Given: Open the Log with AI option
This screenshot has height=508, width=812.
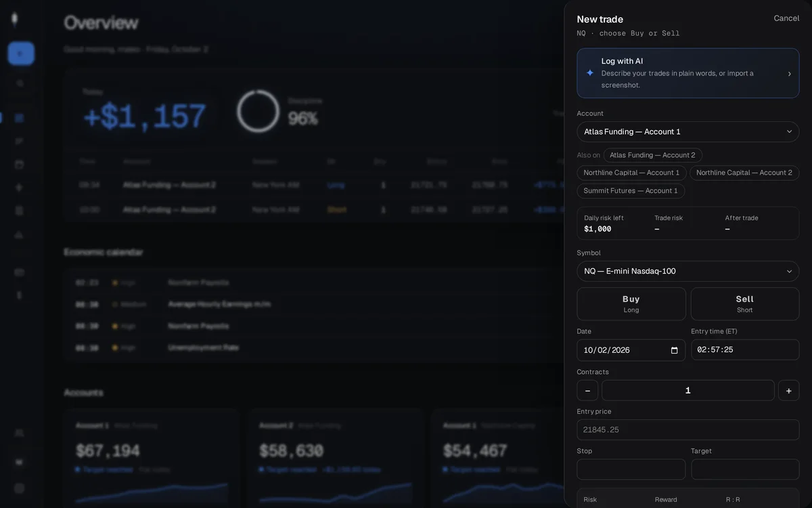Looking at the screenshot, I should (x=688, y=73).
